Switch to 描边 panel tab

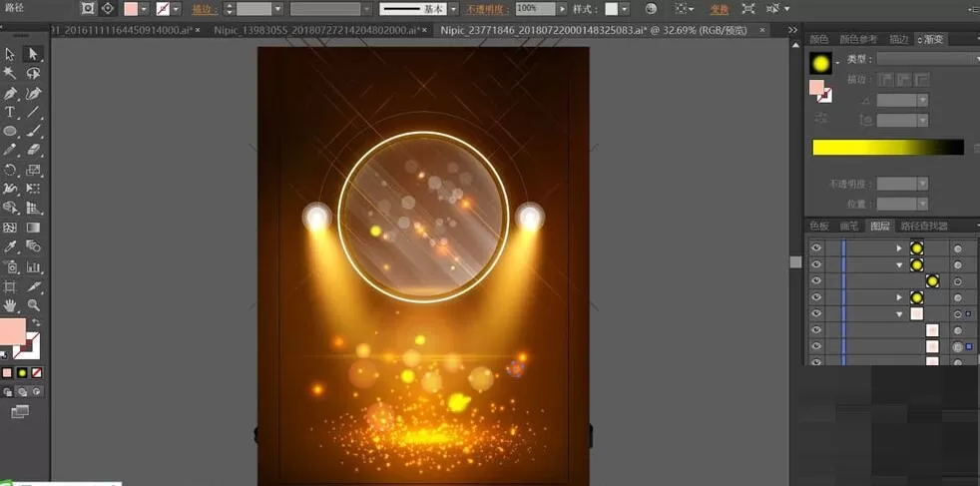pos(899,39)
